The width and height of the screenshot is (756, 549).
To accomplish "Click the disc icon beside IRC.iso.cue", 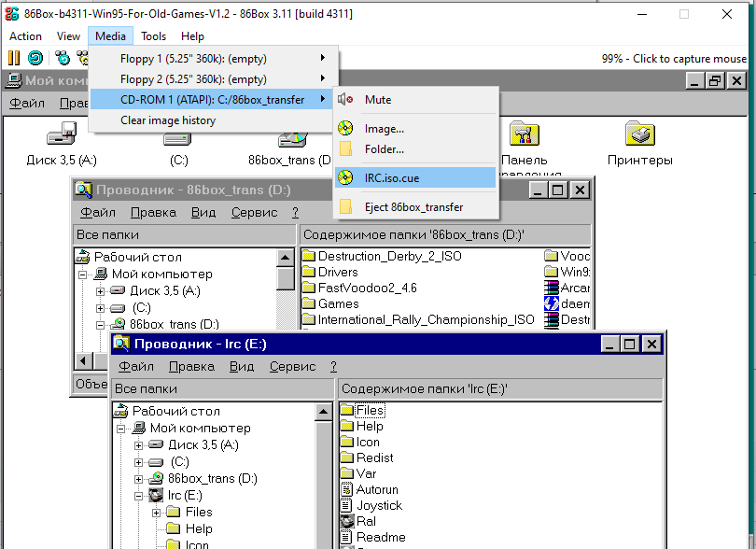I will [x=345, y=177].
